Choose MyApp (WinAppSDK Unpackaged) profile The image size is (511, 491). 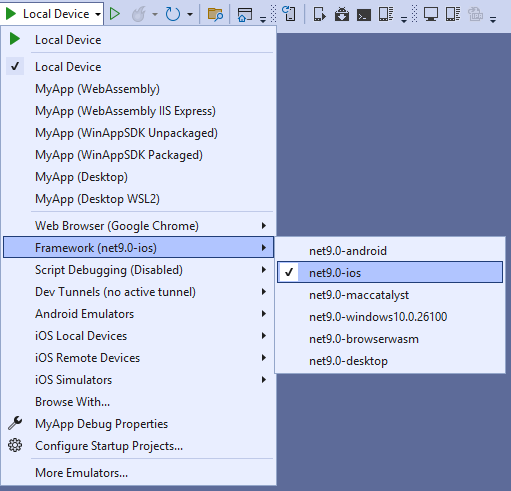pyautogui.click(x=139, y=133)
